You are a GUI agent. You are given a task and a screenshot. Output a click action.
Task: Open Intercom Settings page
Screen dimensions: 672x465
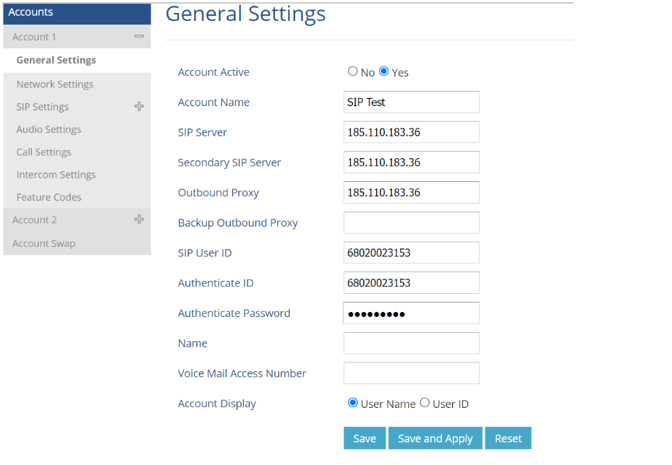56,175
